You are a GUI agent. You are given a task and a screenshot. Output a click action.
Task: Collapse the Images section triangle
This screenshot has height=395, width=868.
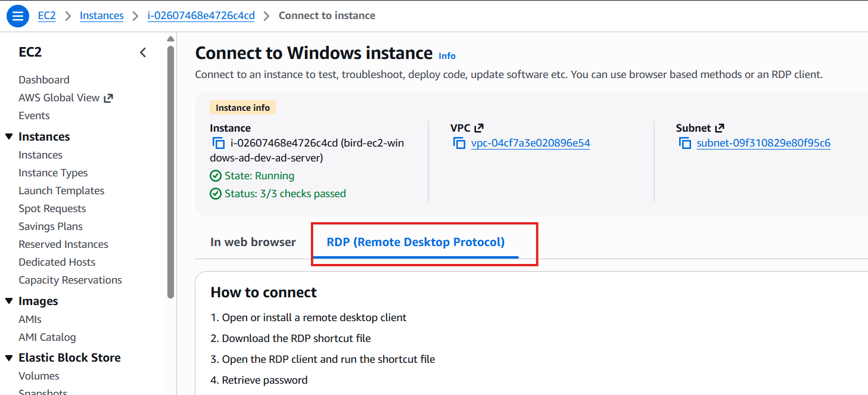coord(9,301)
